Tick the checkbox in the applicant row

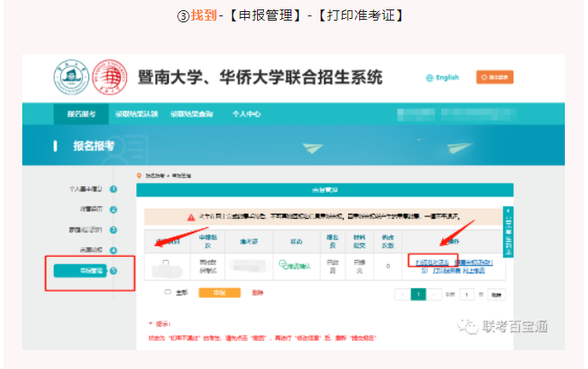pos(166,263)
